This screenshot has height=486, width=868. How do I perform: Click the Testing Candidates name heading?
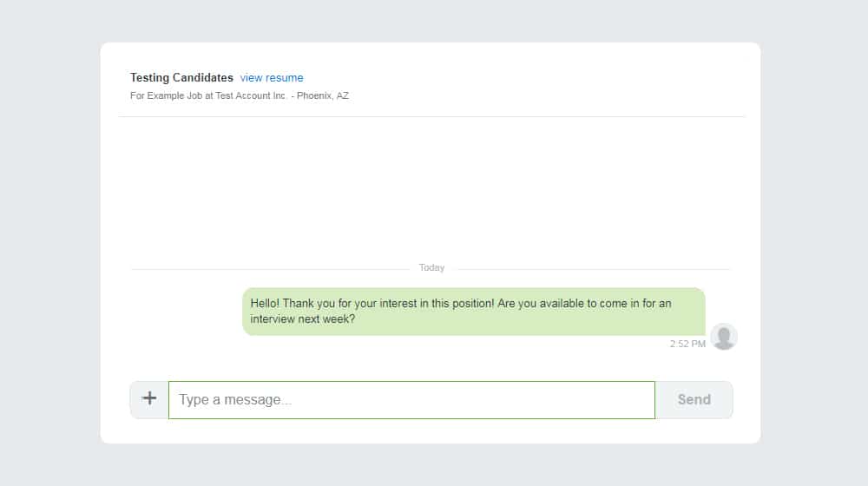pos(181,77)
